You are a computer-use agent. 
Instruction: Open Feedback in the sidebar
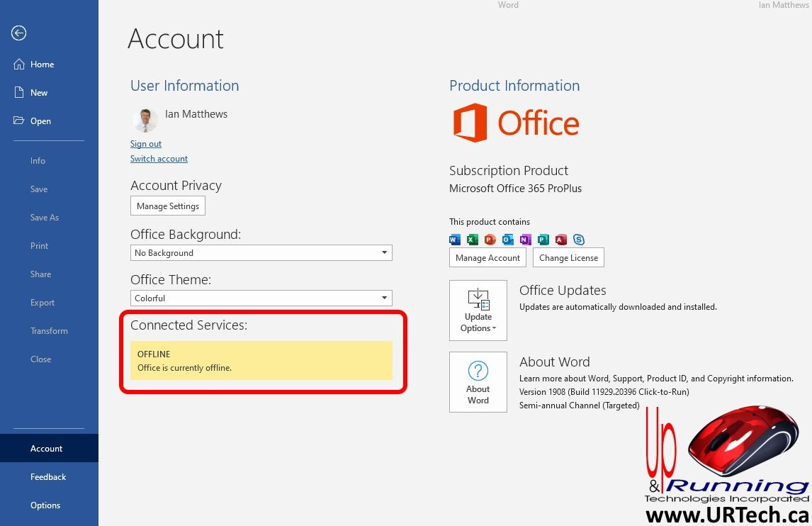pyautogui.click(x=49, y=477)
